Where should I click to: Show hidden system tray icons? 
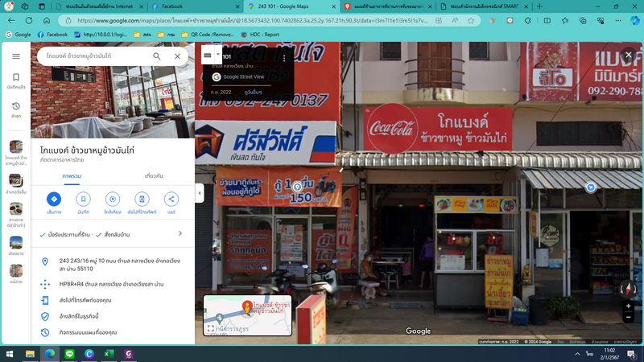click(577, 354)
